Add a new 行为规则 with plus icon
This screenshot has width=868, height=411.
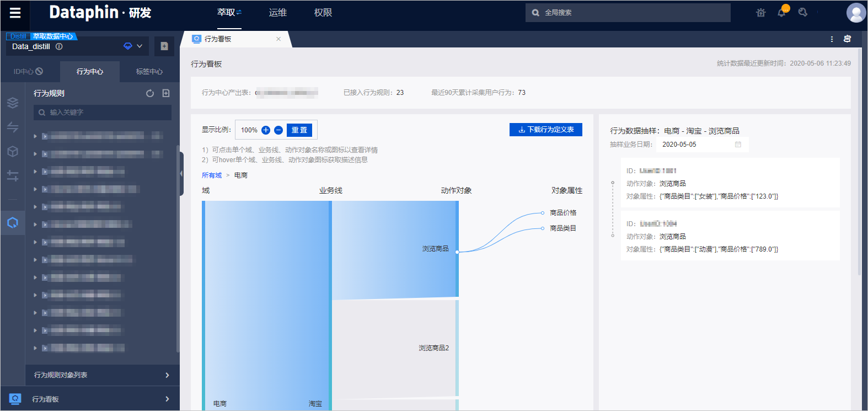tap(166, 93)
